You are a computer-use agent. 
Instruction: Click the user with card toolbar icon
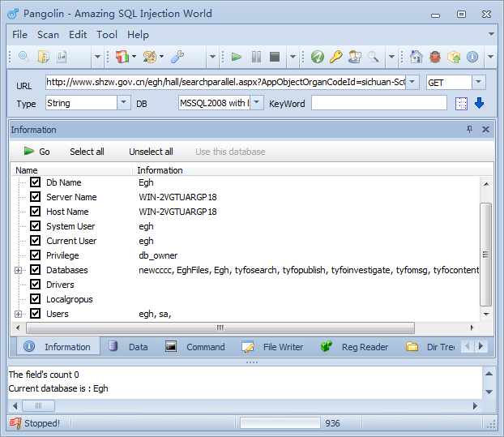[x=355, y=57]
